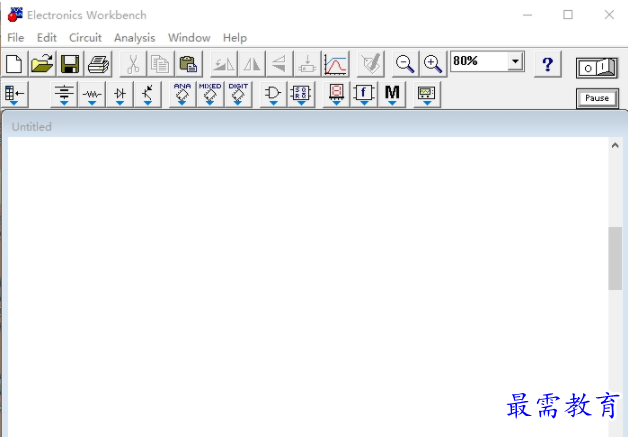This screenshot has height=437, width=628.
Task: Open the Edit menu
Action: (46, 38)
